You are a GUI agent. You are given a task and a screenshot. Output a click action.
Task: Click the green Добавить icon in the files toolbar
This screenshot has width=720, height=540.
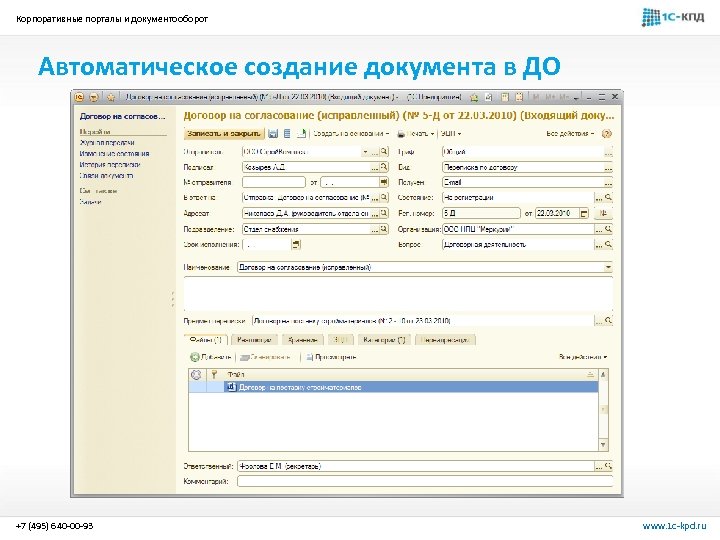coord(195,357)
